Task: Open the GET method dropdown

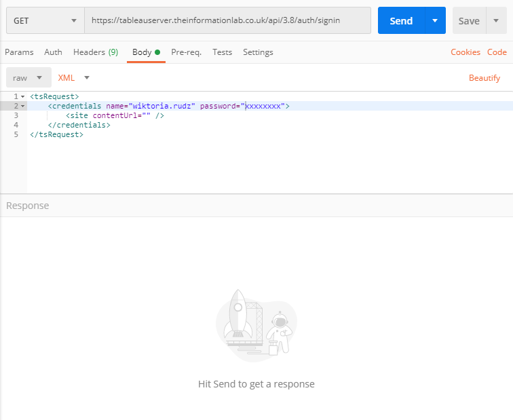Action: click(45, 21)
